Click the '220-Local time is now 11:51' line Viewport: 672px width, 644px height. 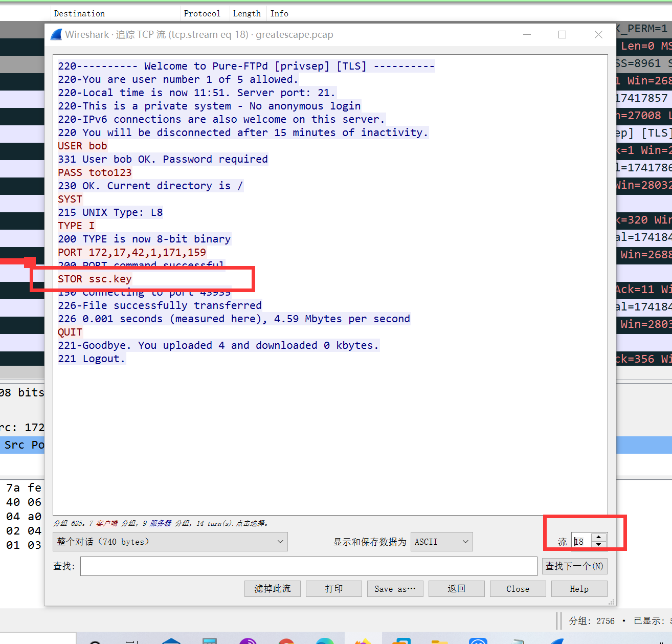tap(197, 93)
